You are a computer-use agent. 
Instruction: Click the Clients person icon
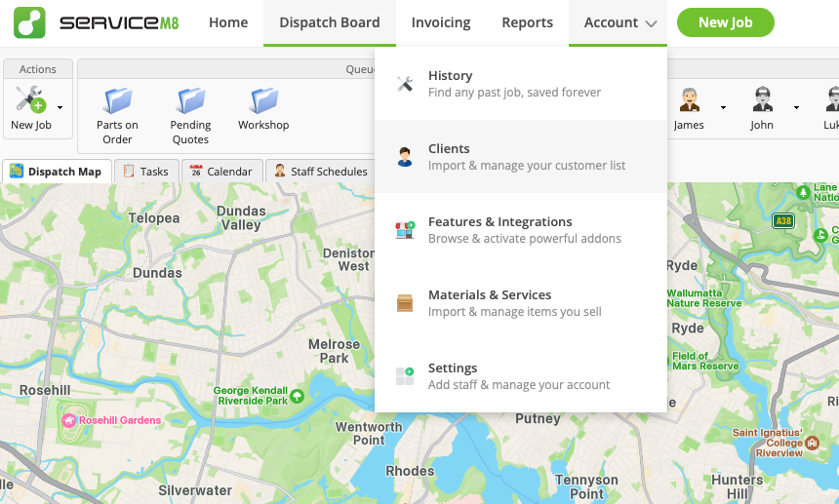pyautogui.click(x=405, y=157)
